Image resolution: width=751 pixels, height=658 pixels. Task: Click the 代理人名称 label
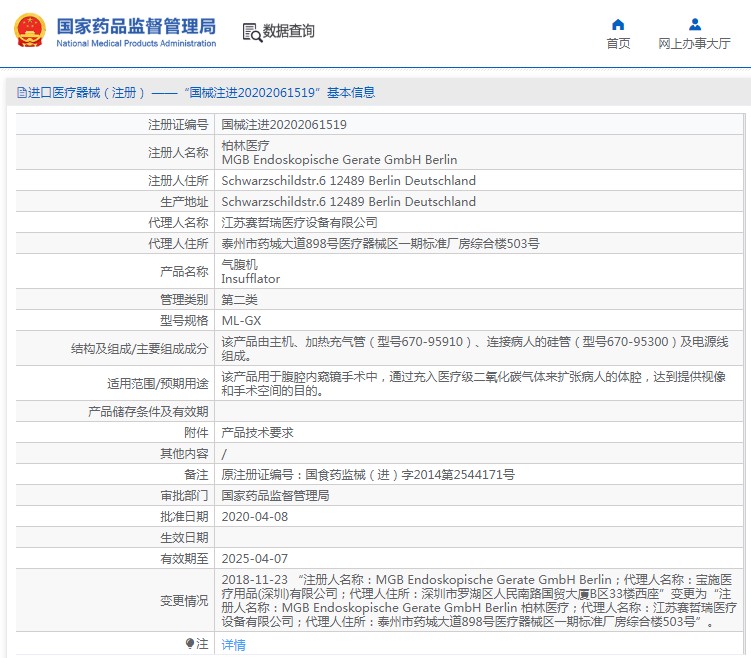[178, 223]
